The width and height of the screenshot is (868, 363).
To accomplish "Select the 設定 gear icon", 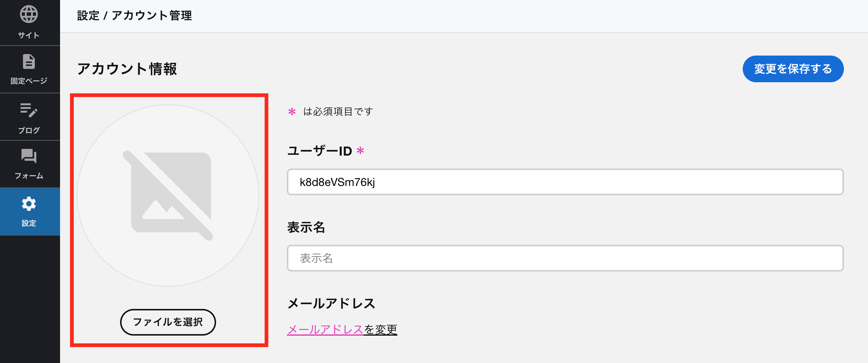I will [x=29, y=204].
